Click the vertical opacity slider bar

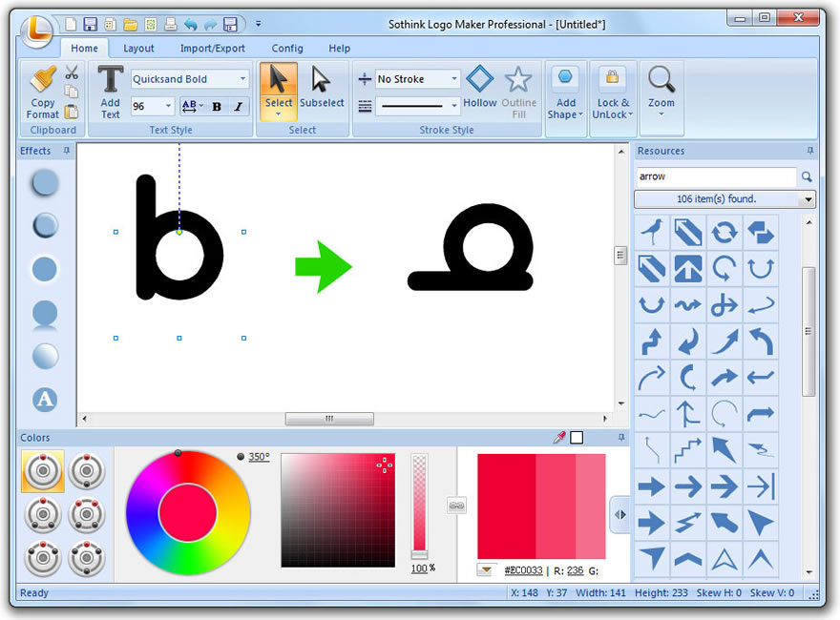point(419,506)
